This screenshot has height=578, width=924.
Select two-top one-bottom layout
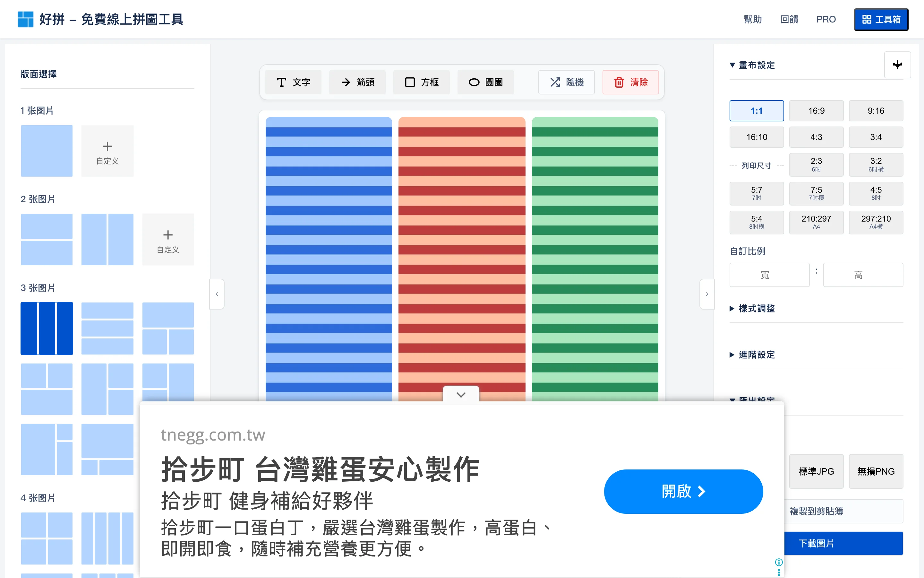pos(47,389)
